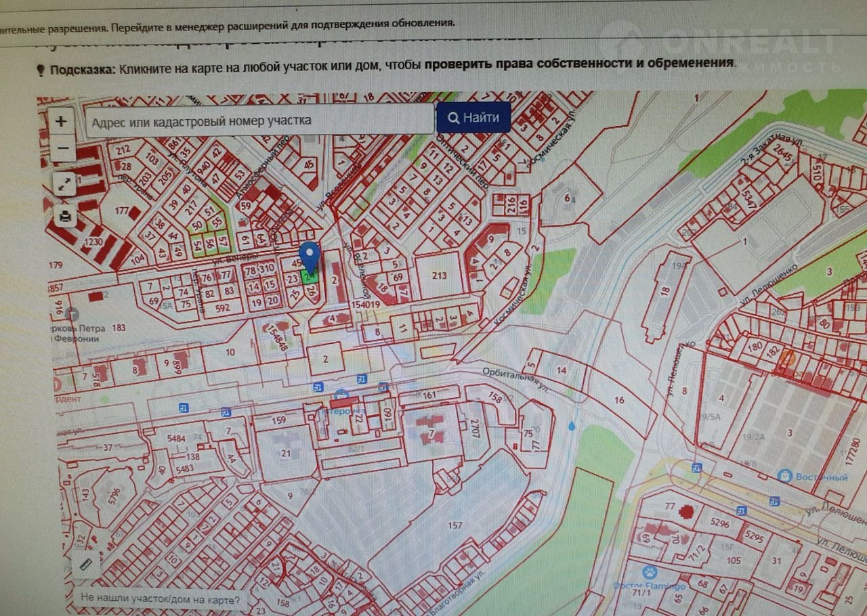This screenshot has height=616, width=867.
Task: Expand the map to fullscreen
Action: click(x=64, y=183)
